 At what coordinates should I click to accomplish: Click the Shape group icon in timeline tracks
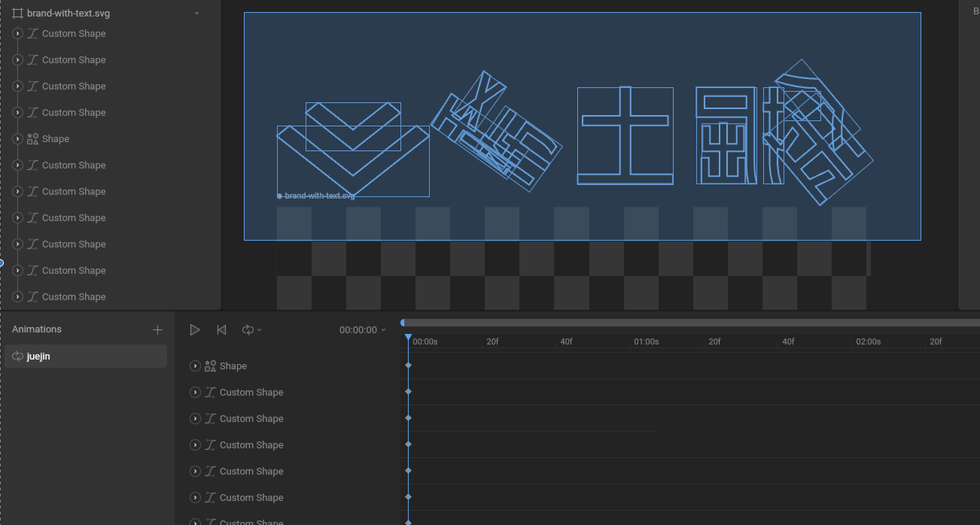click(210, 366)
